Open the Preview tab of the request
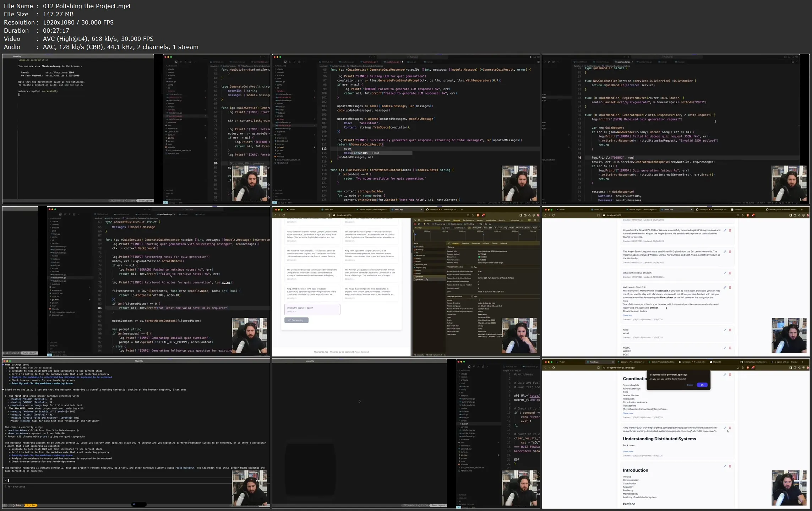 [x=465, y=244]
